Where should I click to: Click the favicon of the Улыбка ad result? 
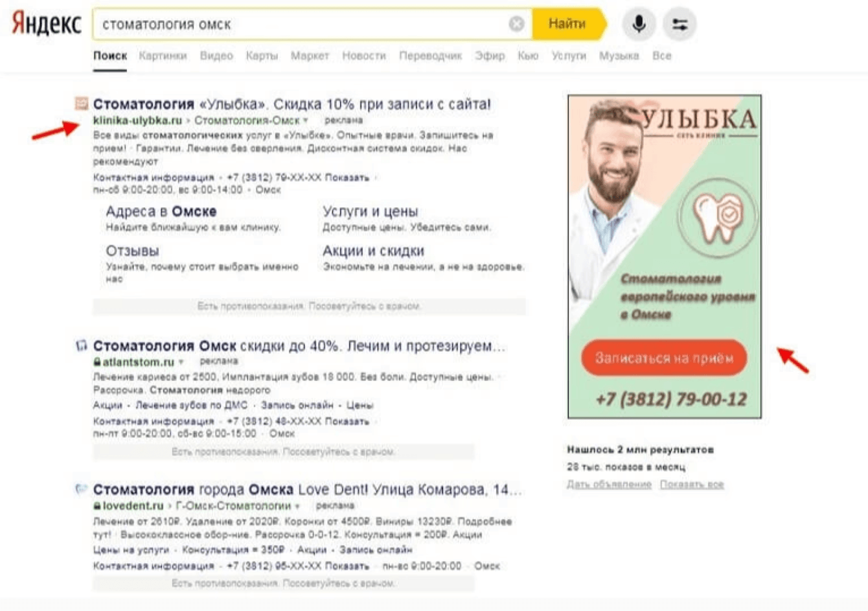coord(81,103)
